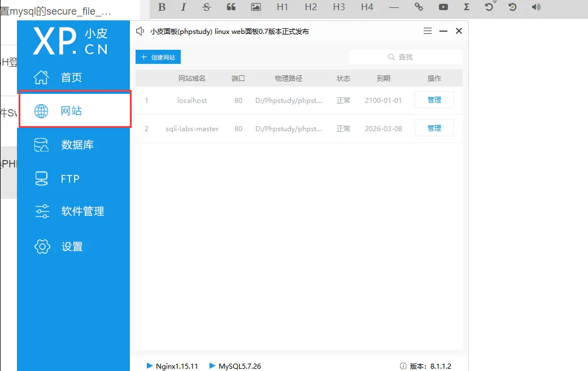Insert formula sigma icon in toolbar
Image resolution: width=588 pixels, height=371 pixels.
tap(467, 7)
